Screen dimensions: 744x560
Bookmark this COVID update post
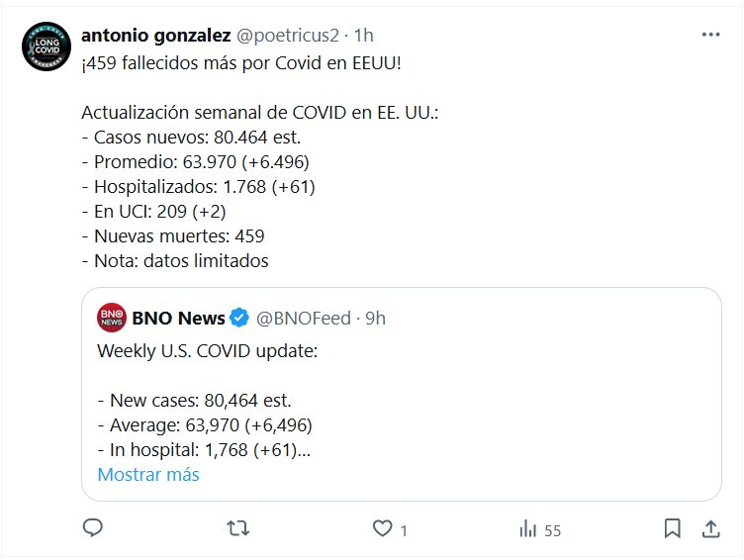pos(672,529)
